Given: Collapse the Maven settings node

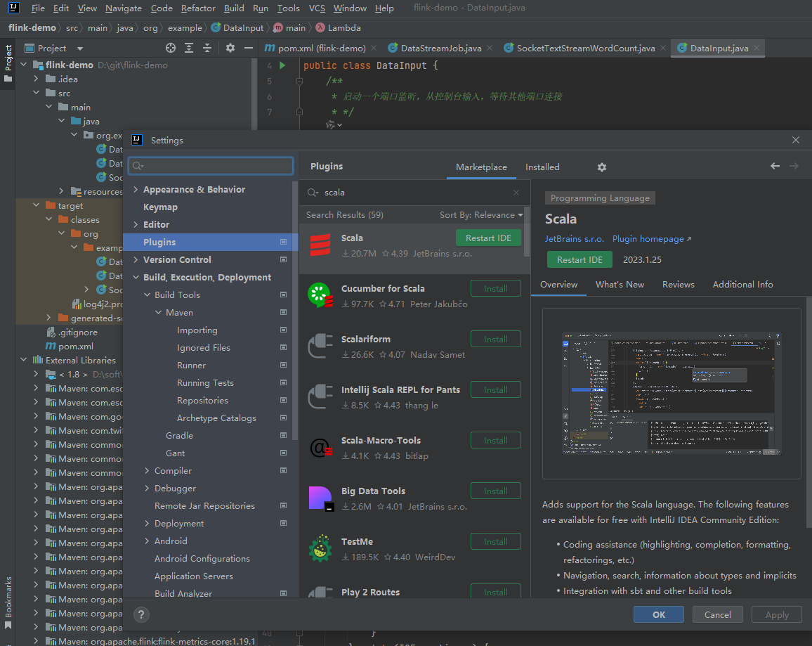Looking at the screenshot, I should click(x=159, y=313).
